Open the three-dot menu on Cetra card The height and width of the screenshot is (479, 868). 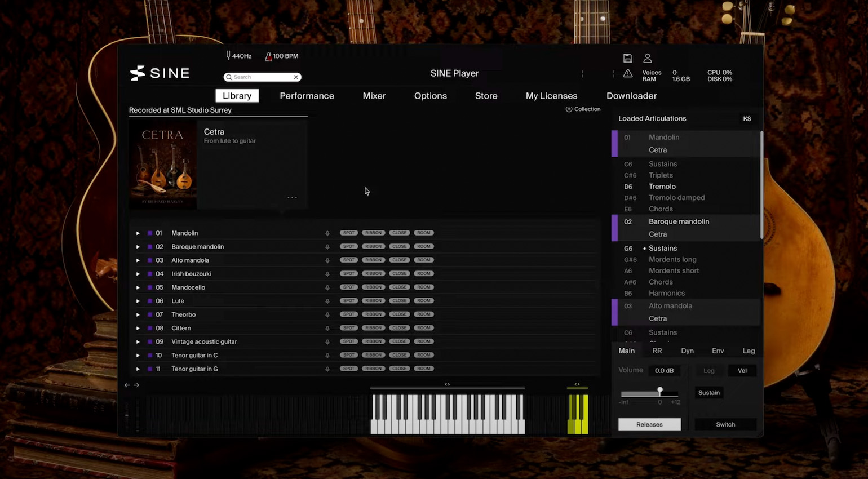click(292, 197)
